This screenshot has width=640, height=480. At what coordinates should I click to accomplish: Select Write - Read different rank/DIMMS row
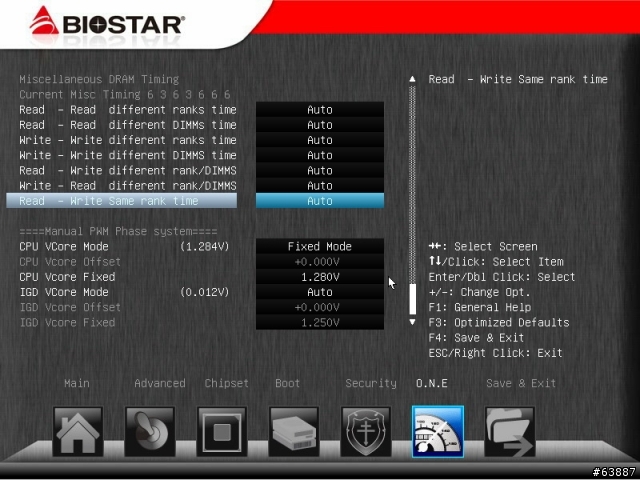[x=128, y=186]
